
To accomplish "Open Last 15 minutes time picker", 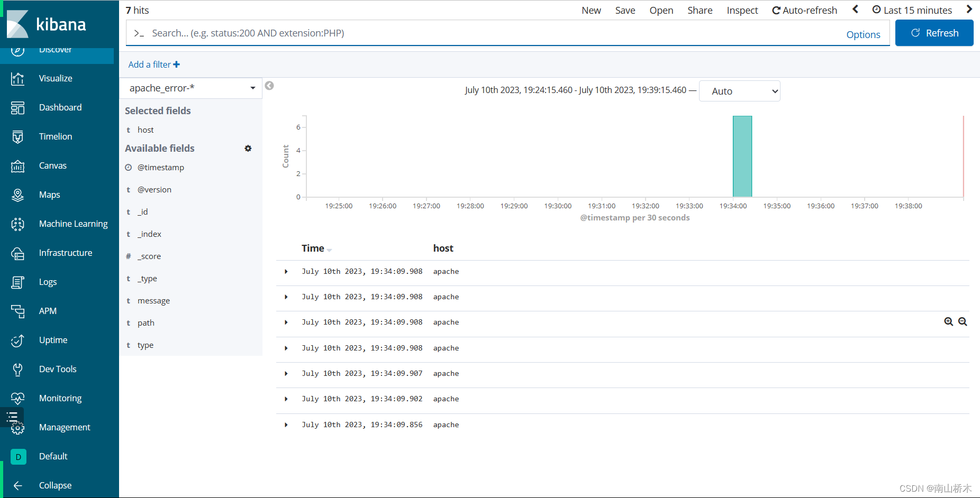I will pos(912,10).
